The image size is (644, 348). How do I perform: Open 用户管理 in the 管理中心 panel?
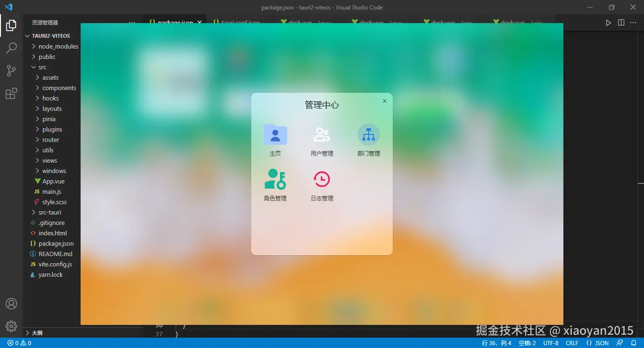(x=322, y=139)
